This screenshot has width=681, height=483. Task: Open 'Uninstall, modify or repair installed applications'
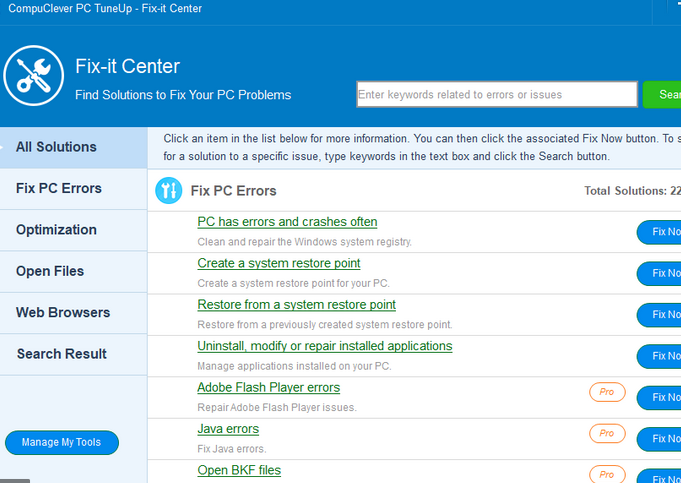(x=325, y=346)
